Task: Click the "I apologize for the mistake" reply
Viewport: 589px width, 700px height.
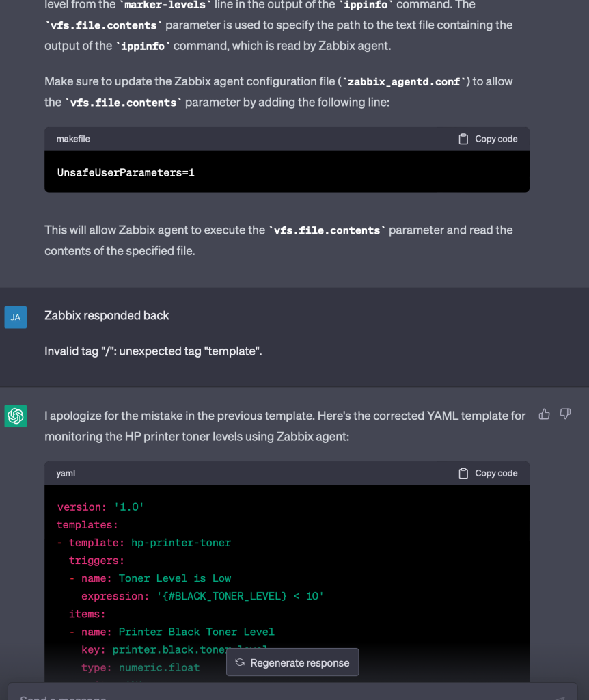Action: 285,426
